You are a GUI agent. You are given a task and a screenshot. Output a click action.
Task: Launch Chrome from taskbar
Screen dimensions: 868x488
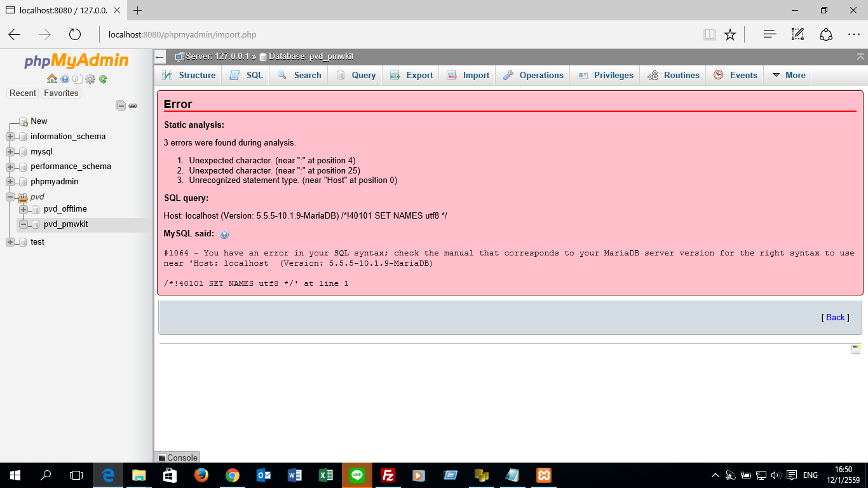pyautogui.click(x=233, y=475)
